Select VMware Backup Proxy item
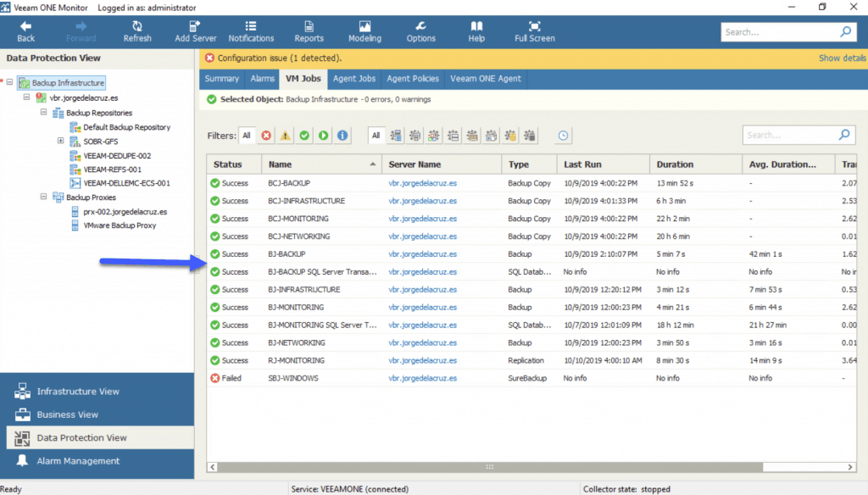This screenshot has height=495, width=868. pos(120,225)
